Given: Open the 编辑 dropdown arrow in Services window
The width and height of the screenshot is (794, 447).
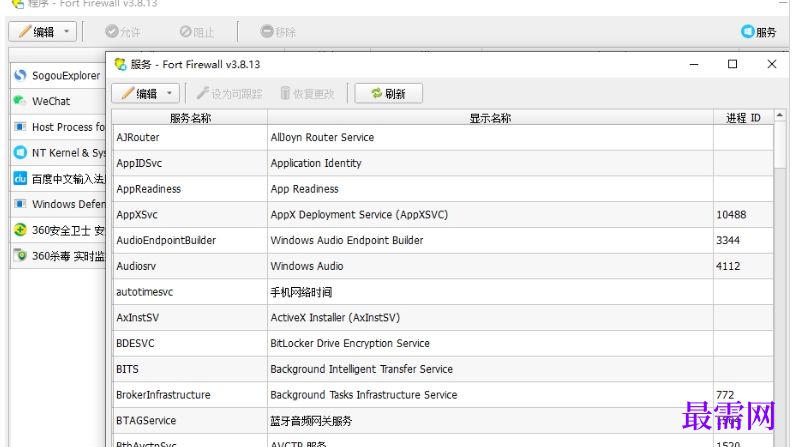Looking at the screenshot, I should (x=170, y=94).
